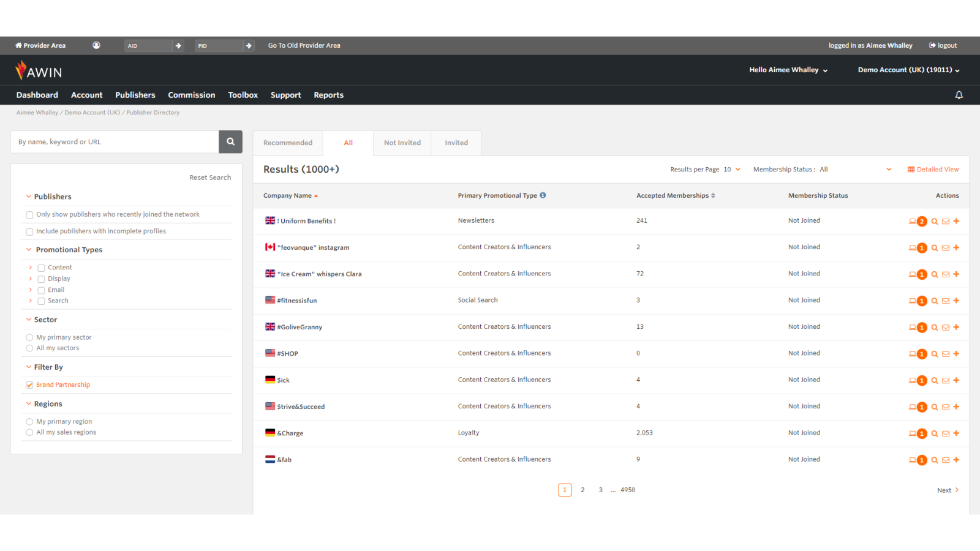Click the envelope icon for ! Uniform Benefits !
This screenshot has height=551, width=980.
click(x=946, y=222)
